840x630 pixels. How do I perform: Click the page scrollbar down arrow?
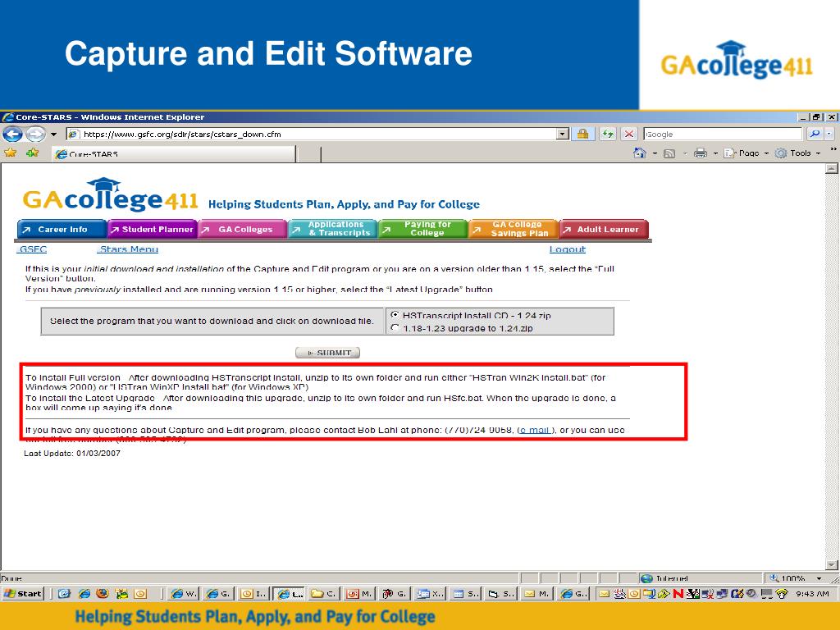(x=832, y=564)
